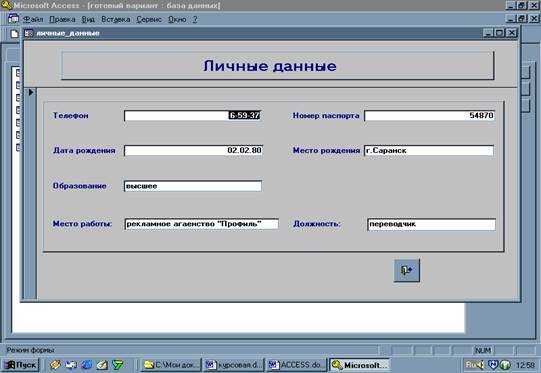This screenshot has height=373, width=541.
Task: Open the Вид menu
Action: tap(88, 19)
